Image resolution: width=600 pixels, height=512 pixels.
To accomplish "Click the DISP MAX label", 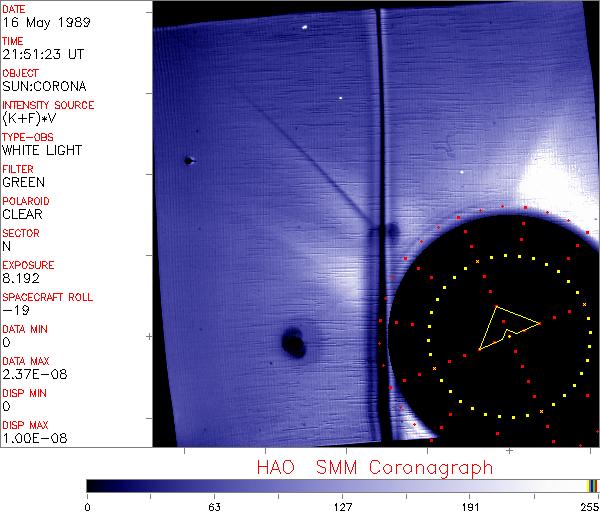I will click(x=25, y=425).
